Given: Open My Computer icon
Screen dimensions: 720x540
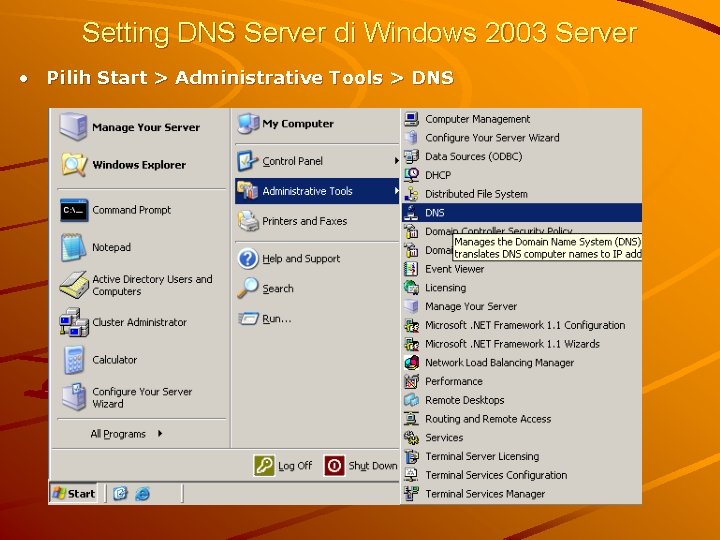Looking at the screenshot, I should point(248,124).
